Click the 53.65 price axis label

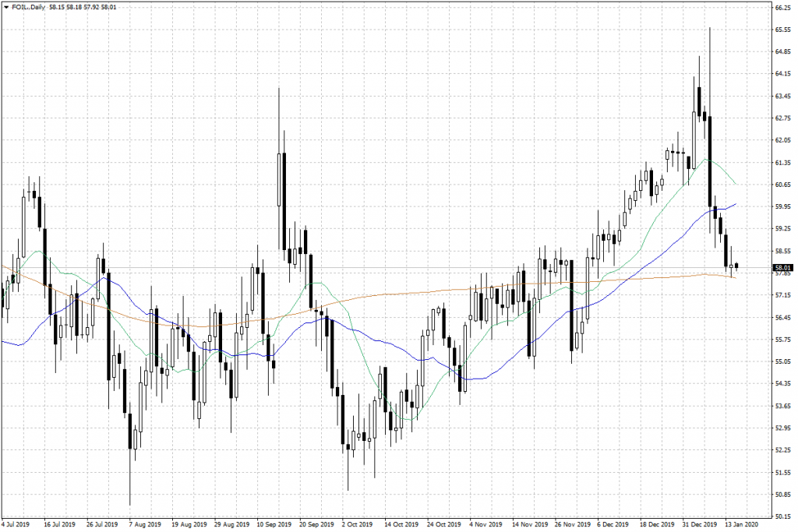tap(782, 407)
